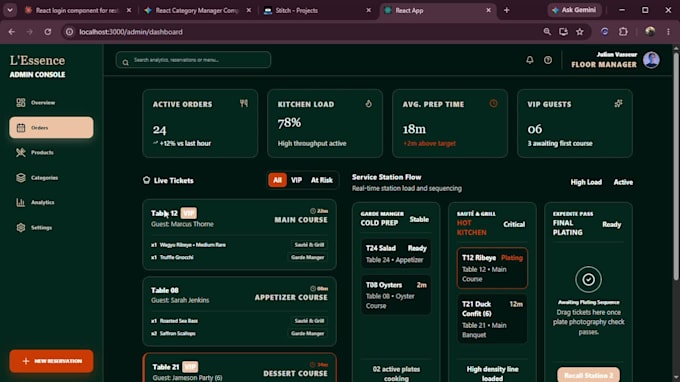Click the Table 08 timer clock icon
Image resolution: width=680 pixels, height=382 pixels.
tap(313, 288)
